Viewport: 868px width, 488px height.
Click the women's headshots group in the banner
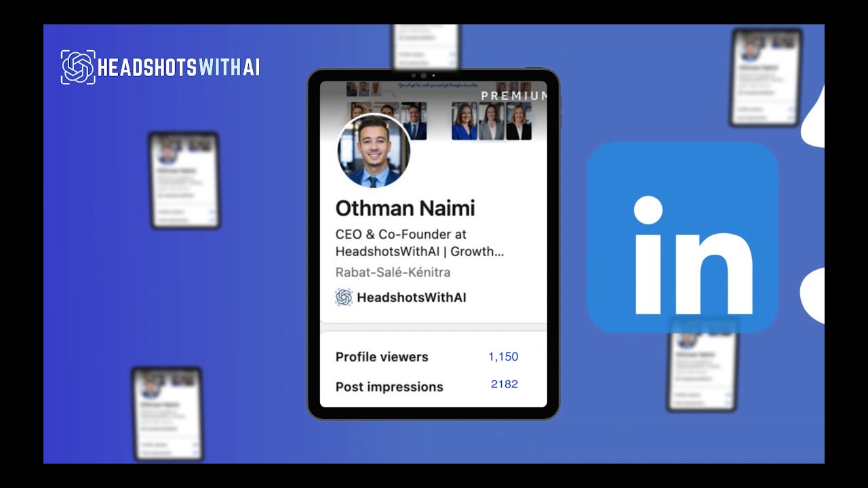coord(492,121)
